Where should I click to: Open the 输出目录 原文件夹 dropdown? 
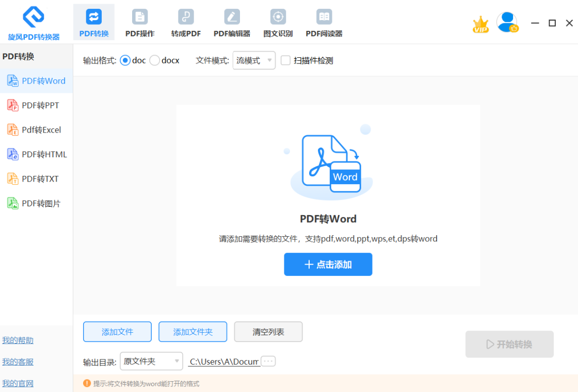151,362
